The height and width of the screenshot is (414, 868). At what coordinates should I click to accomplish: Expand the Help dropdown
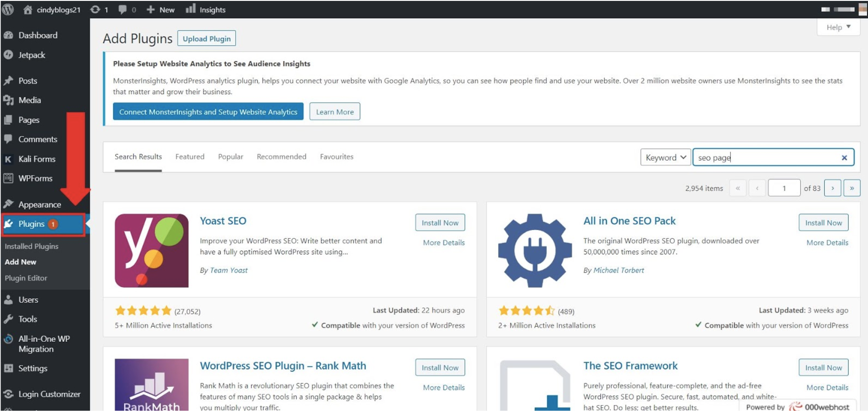tap(838, 28)
